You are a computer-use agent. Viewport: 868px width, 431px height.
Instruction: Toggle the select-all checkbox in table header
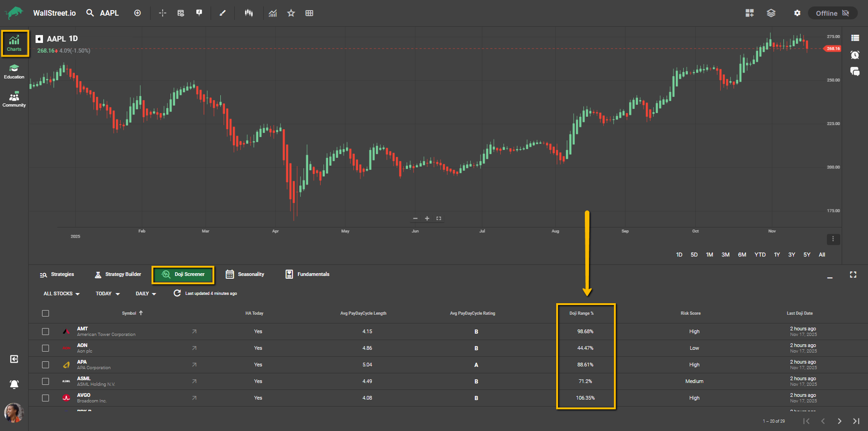pyautogui.click(x=45, y=313)
